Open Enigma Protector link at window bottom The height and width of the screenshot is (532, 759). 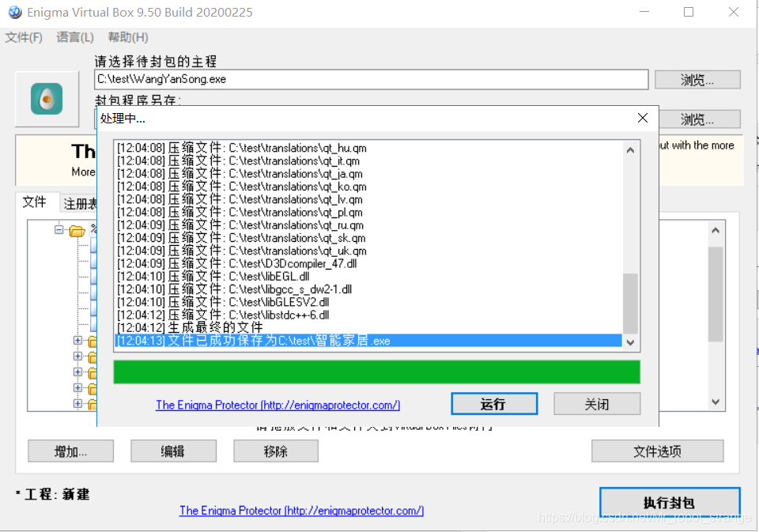(x=301, y=511)
